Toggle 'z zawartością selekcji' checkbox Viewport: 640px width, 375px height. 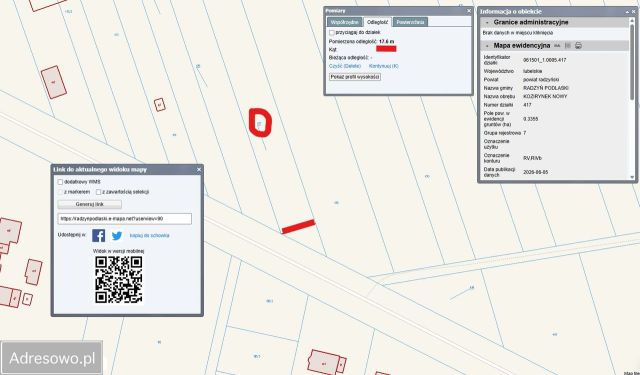(98, 192)
